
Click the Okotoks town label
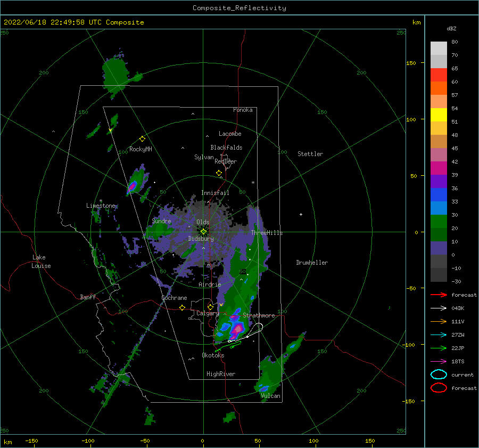pyautogui.click(x=213, y=355)
